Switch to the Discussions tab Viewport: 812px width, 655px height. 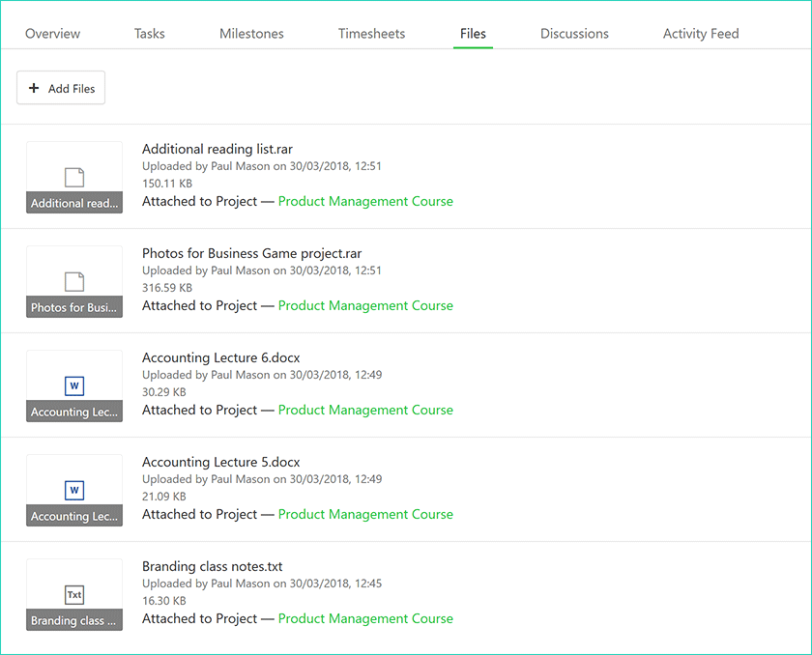pyautogui.click(x=574, y=34)
